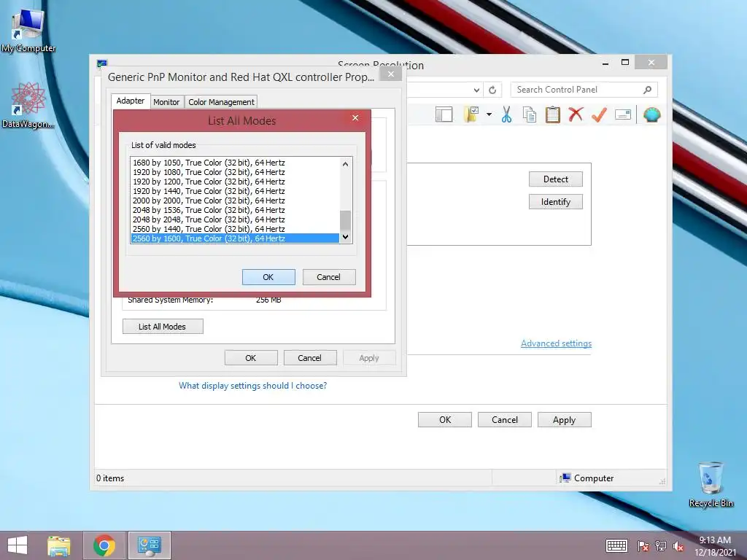Click the Action Center flag icon
Screen dimensions: 747x560
643,545
